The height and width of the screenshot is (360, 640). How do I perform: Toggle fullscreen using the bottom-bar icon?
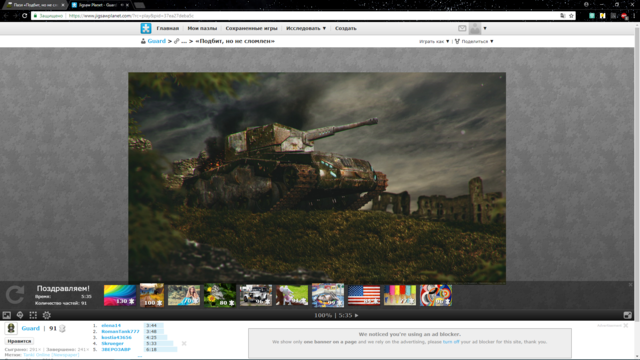(x=627, y=315)
